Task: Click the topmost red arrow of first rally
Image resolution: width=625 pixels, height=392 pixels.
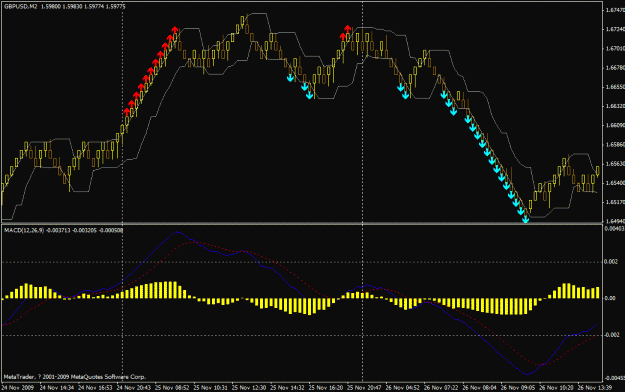Action: coord(175,30)
